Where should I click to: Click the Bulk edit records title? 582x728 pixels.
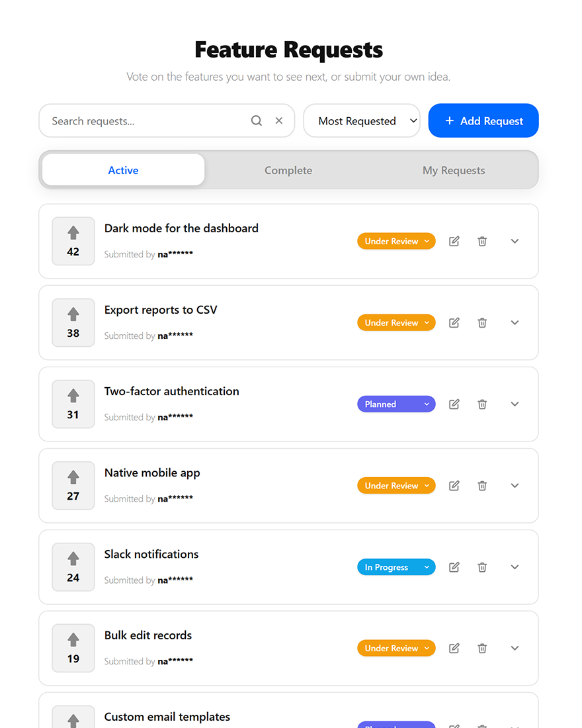click(148, 635)
